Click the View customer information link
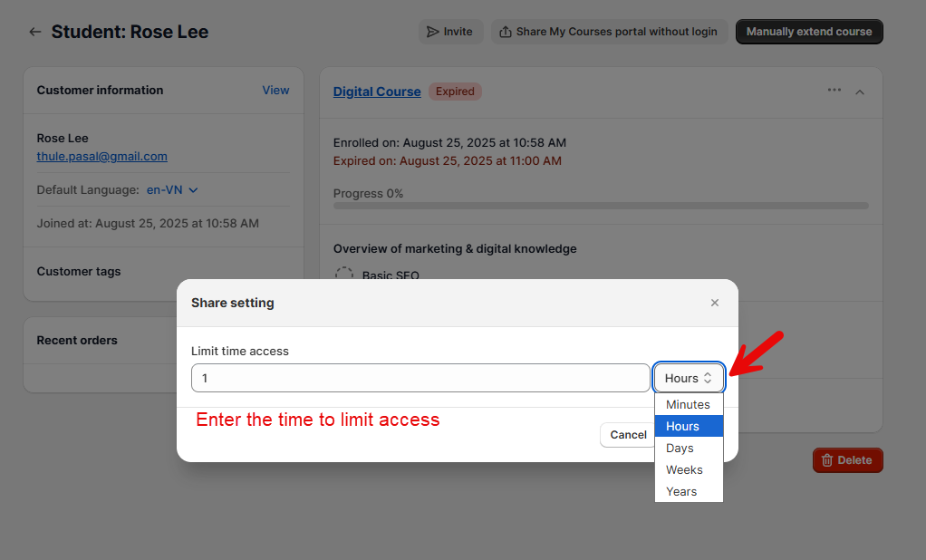Viewport: 926px width, 560px height. tap(275, 90)
